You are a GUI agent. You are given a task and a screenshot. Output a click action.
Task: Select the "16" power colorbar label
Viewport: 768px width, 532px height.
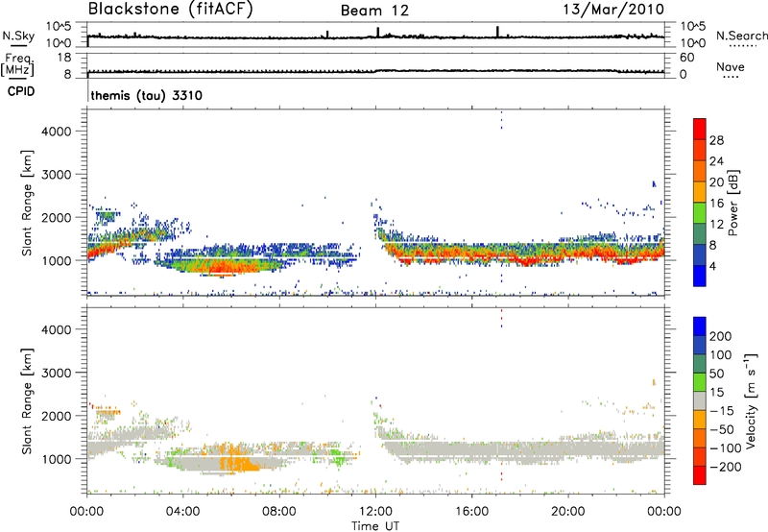716,204
